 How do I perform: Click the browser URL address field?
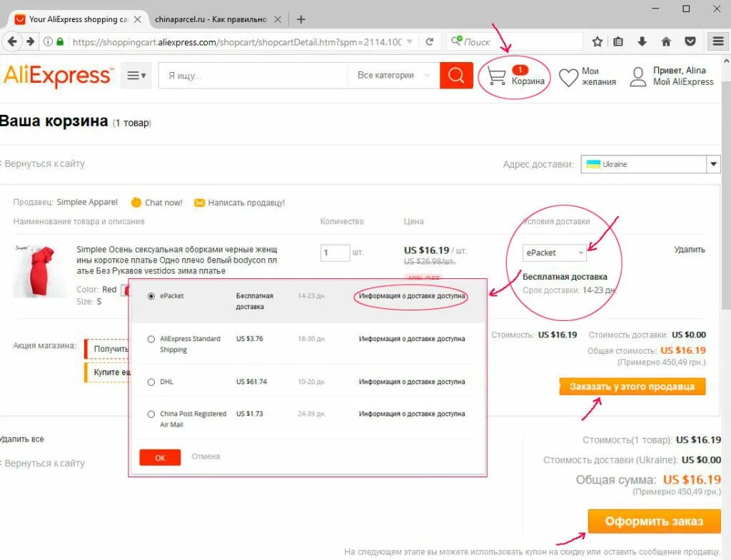(x=236, y=42)
